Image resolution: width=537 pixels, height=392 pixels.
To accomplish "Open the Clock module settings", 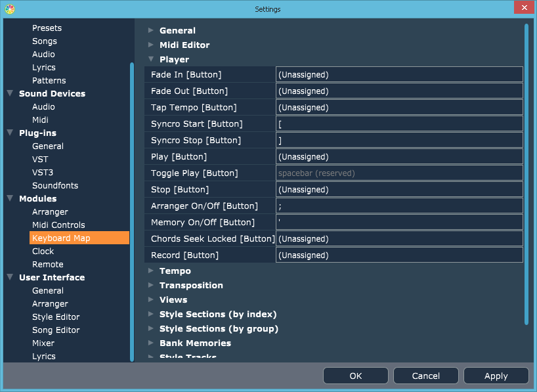I will (x=43, y=251).
